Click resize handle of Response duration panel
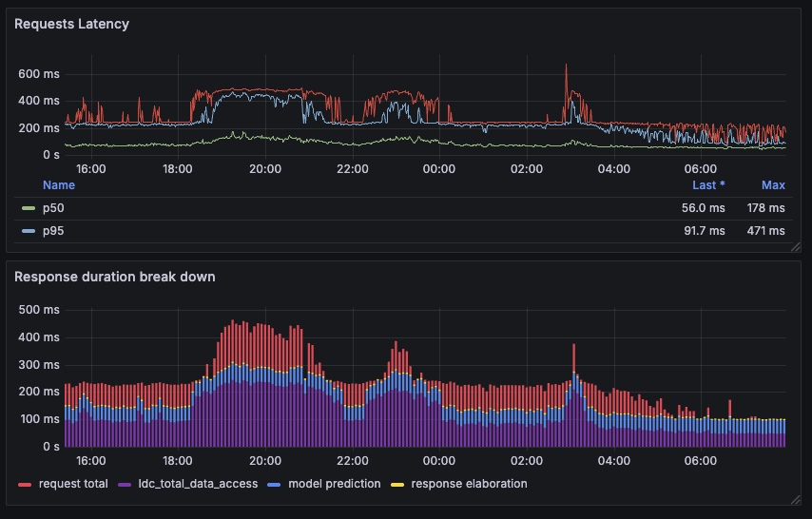The height and width of the screenshot is (519, 812). 796,500
